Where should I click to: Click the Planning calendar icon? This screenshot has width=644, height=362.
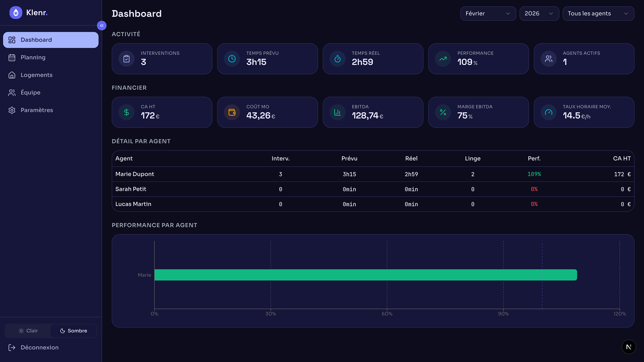point(12,57)
